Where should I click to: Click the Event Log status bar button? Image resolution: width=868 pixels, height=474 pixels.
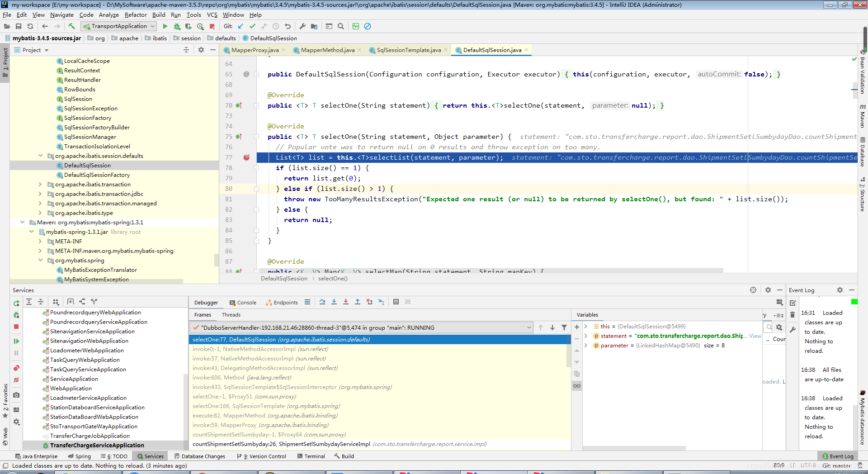838,456
